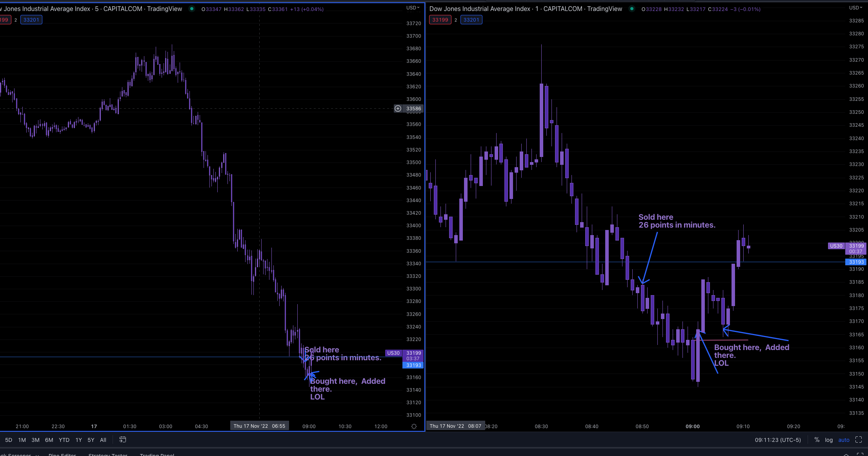
Task: Open the USD currency dropdown on 5-minute chart
Action: point(413,7)
